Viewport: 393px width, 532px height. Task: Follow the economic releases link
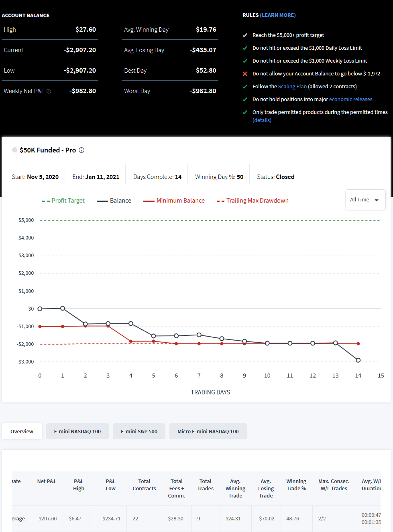coord(351,99)
